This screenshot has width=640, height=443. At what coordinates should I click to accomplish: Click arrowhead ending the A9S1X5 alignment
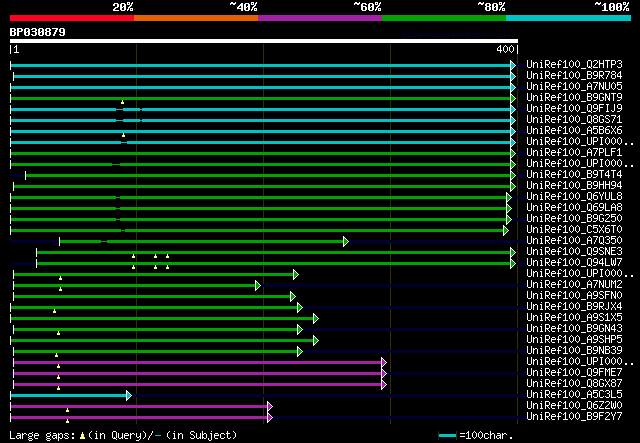point(316,318)
